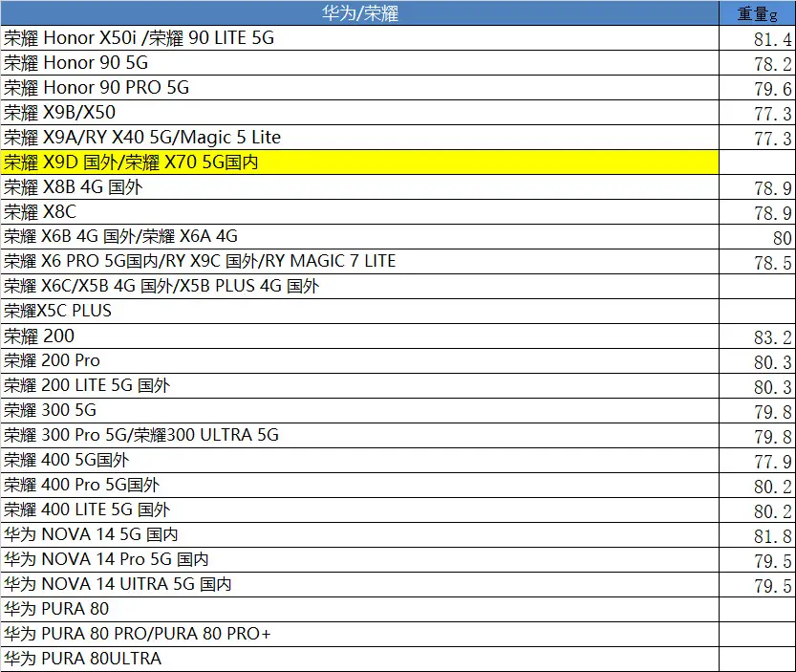Select the 华为 PURA 80ULTRA cell
This screenshot has width=796, height=672.
pos(360,659)
